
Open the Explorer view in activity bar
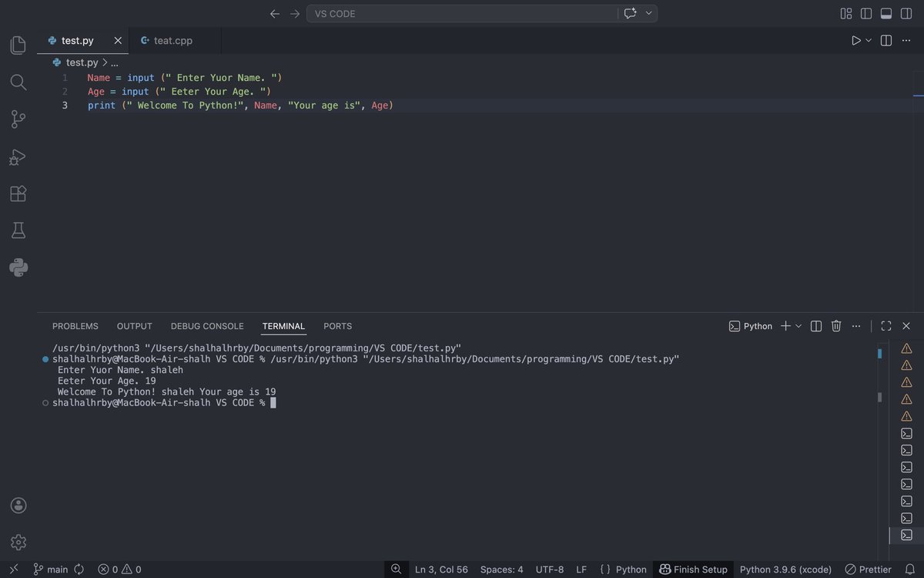click(x=18, y=45)
